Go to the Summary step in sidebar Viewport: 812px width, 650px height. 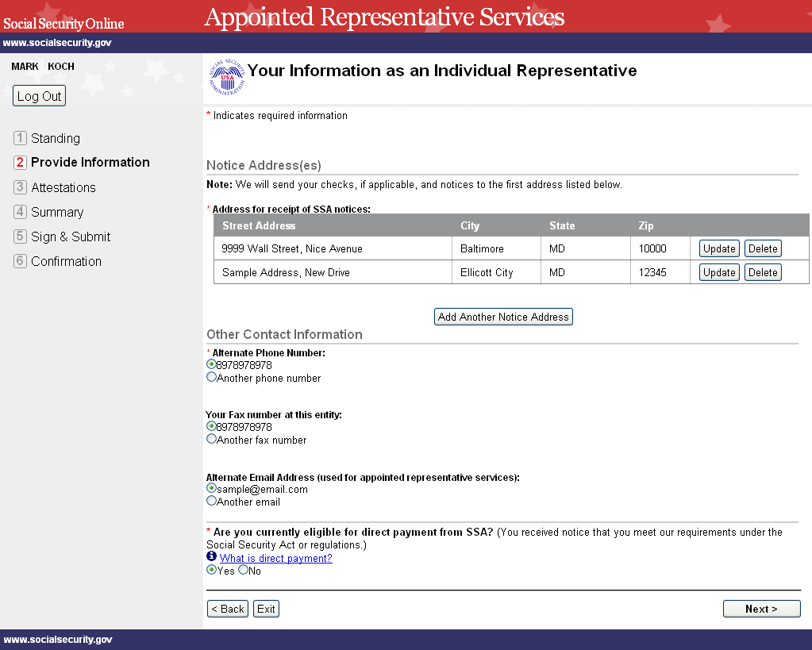[x=57, y=212]
